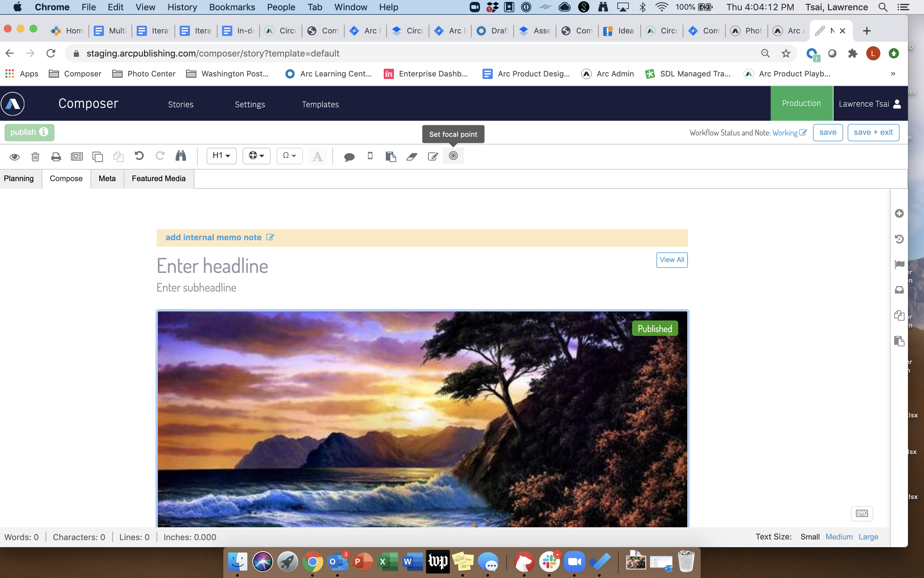Bookmark this page with star icon
924x578 pixels.
[786, 54]
